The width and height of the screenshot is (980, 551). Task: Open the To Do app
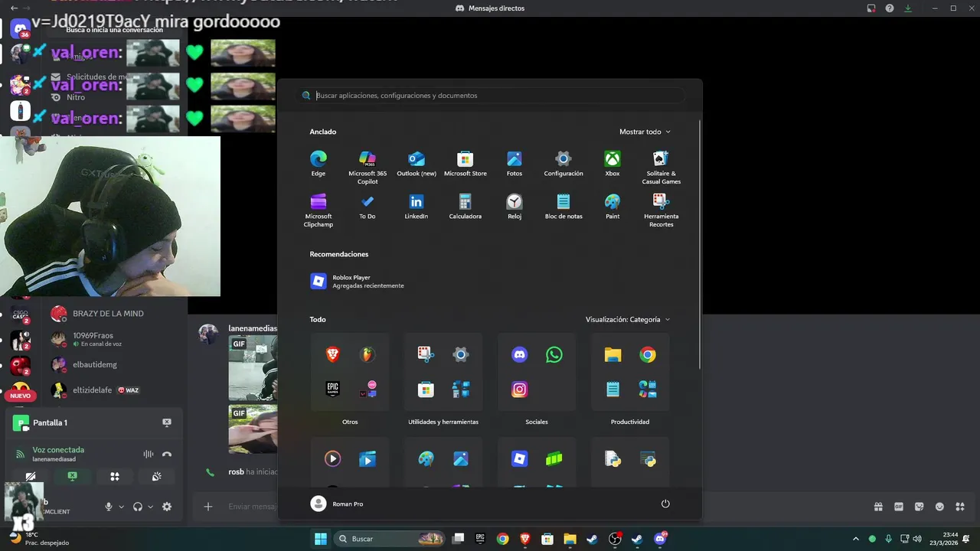367,206
